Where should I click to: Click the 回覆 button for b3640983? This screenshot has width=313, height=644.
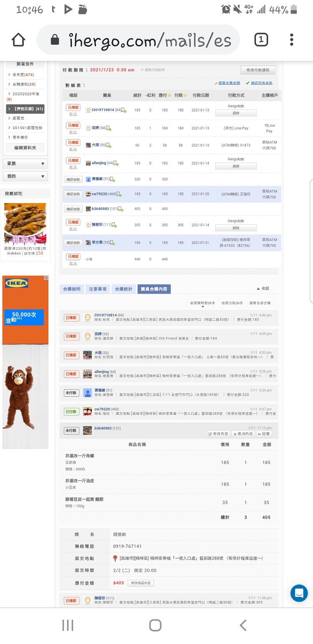pos(264,434)
